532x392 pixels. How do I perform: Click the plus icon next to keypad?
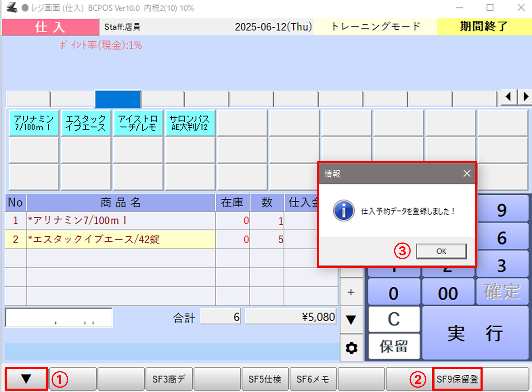click(x=351, y=292)
